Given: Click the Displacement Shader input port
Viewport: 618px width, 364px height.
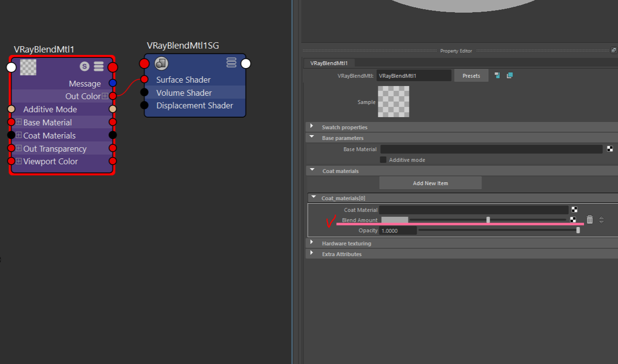Looking at the screenshot, I should [144, 105].
